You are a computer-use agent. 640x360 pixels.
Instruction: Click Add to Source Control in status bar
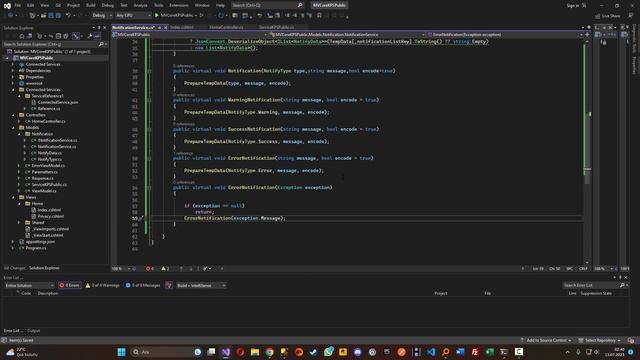pyautogui.click(x=547, y=340)
